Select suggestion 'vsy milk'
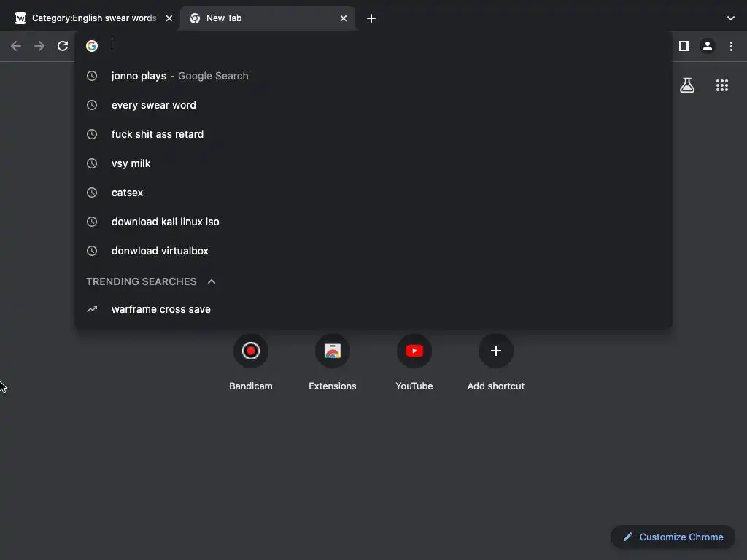Image resolution: width=747 pixels, height=560 pixels. click(x=373, y=163)
